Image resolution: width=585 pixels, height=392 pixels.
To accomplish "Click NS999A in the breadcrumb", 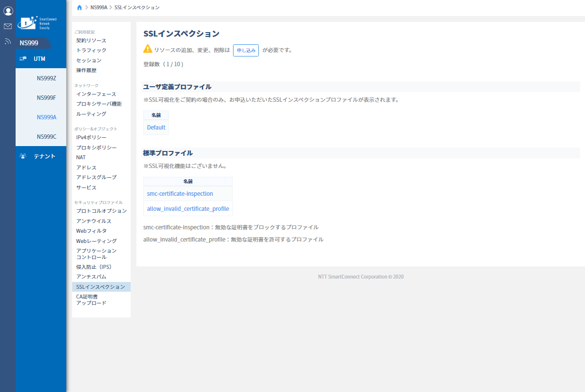I will point(99,7).
